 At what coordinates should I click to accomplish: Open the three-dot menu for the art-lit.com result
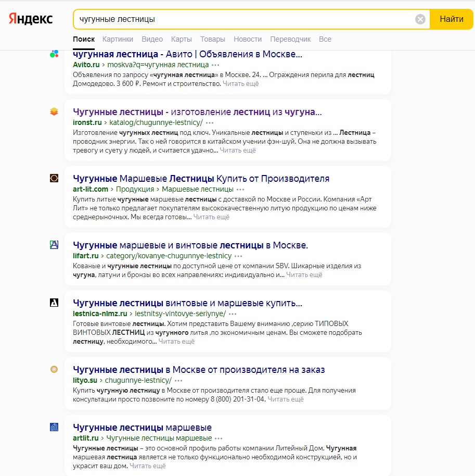click(240, 190)
